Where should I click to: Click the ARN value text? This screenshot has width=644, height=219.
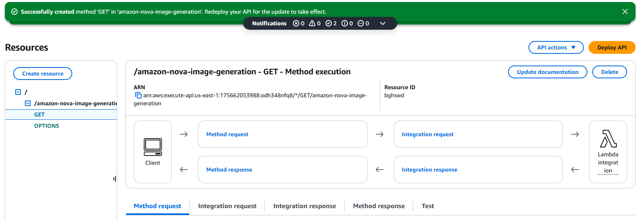250,99
